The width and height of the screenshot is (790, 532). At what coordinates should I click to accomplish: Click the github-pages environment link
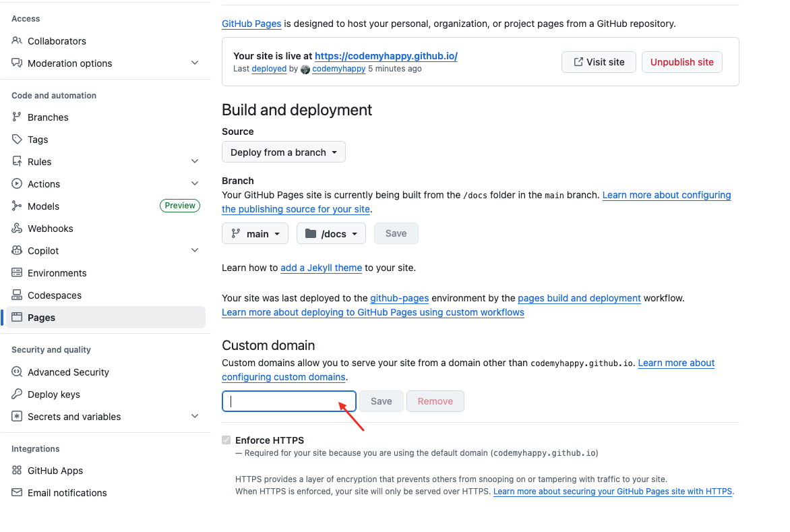tap(400, 298)
